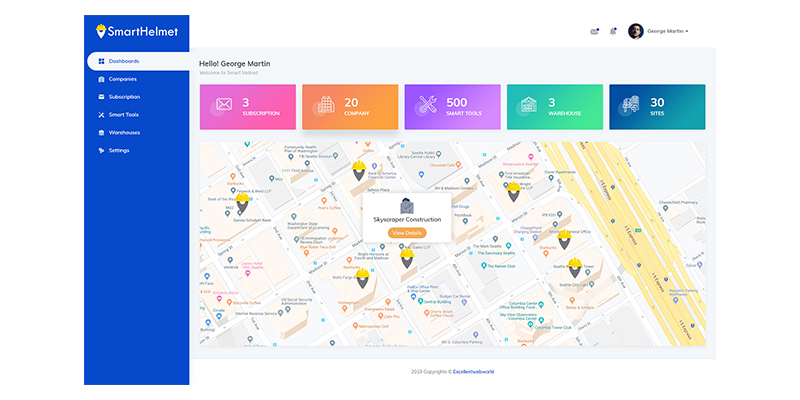Open the Companies sidebar item

[x=122, y=79]
